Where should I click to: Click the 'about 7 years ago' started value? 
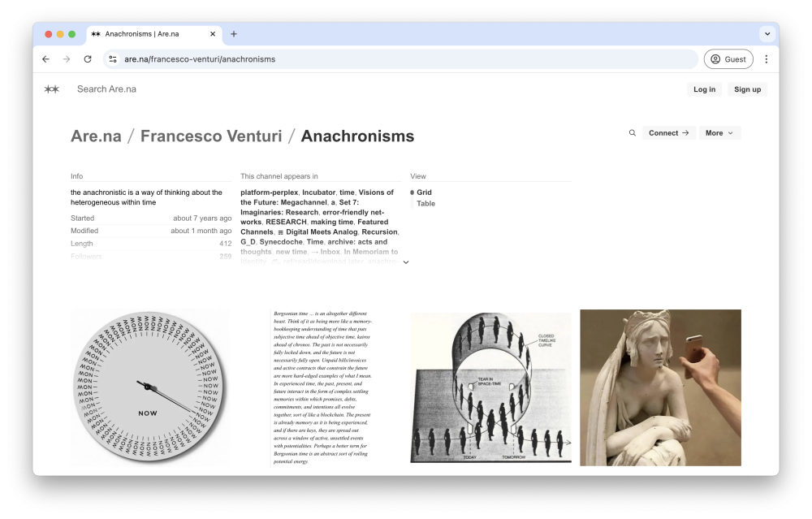pyautogui.click(x=202, y=218)
